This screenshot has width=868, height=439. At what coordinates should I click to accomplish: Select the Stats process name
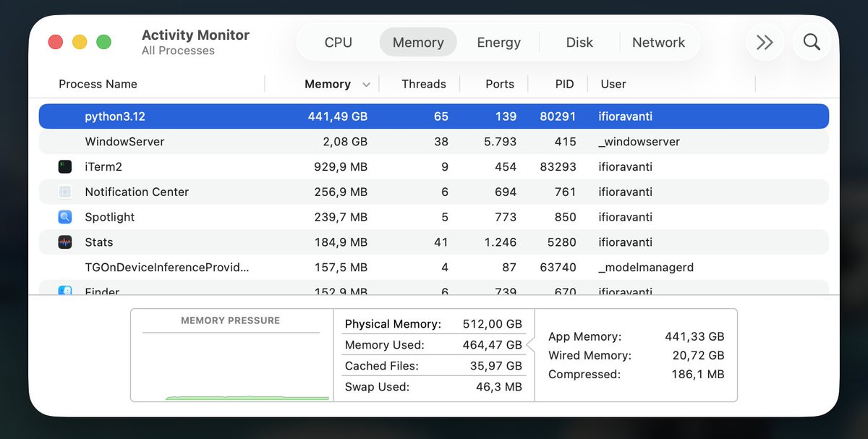tap(99, 242)
